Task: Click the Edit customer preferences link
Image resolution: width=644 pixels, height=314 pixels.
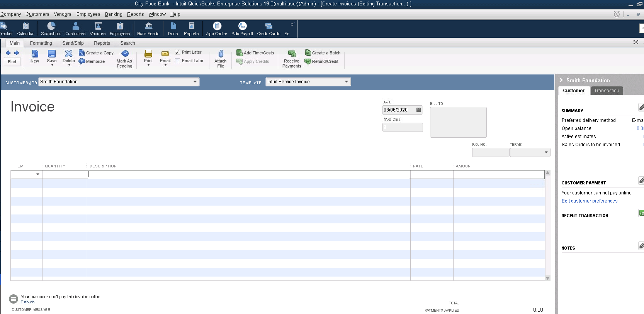Action: click(x=589, y=201)
